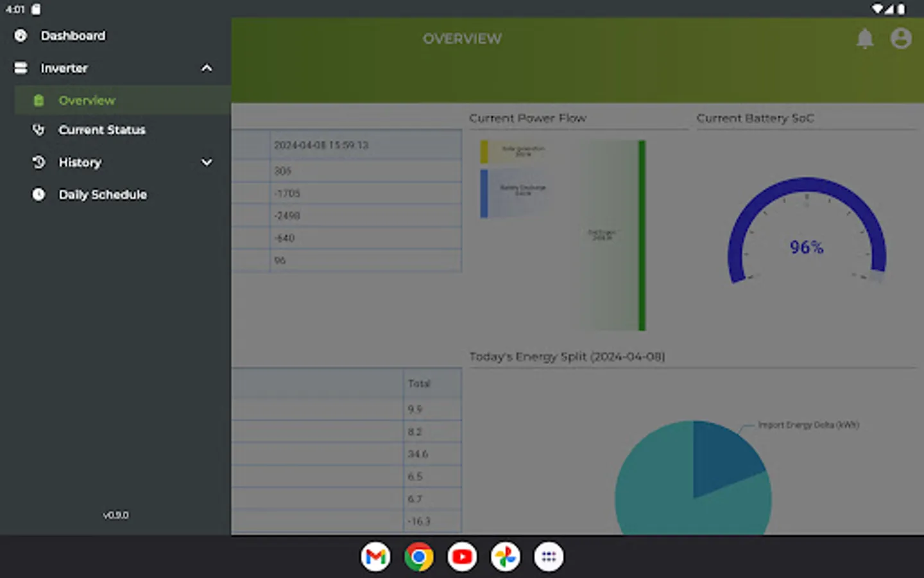Screen dimensions: 924x578
Task: Click the green Overview battery icon
Action: coord(38,100)
